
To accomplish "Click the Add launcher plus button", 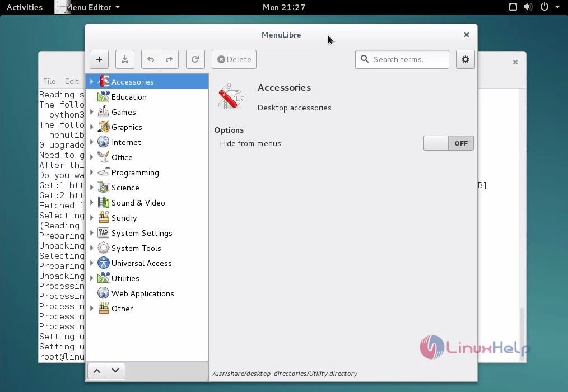I will tap(99, 59).
